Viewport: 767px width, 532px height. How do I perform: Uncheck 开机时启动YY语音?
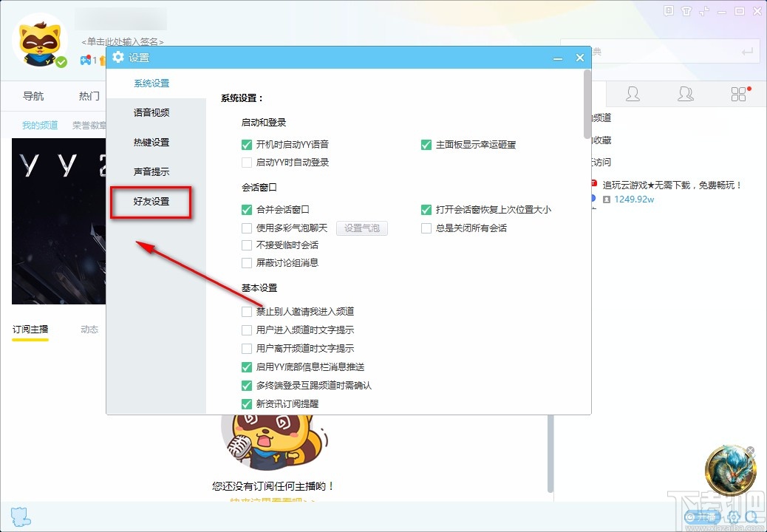coord(247,145)
